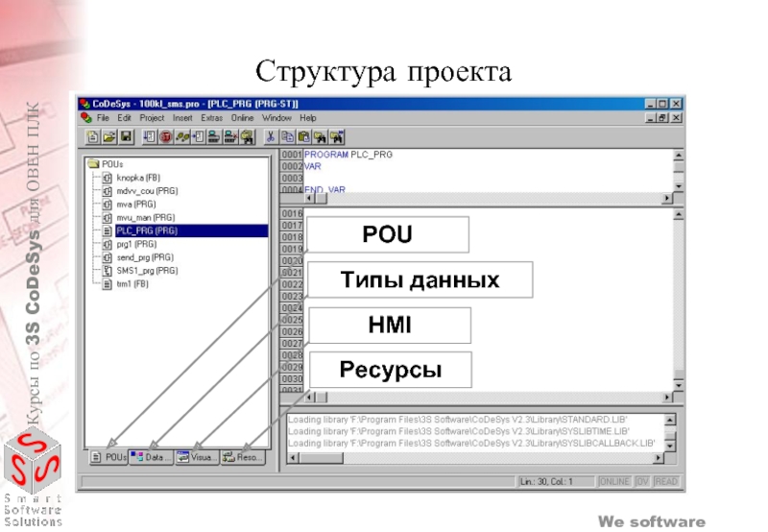Click the Global search binoculars icon

tap(248, 137)
